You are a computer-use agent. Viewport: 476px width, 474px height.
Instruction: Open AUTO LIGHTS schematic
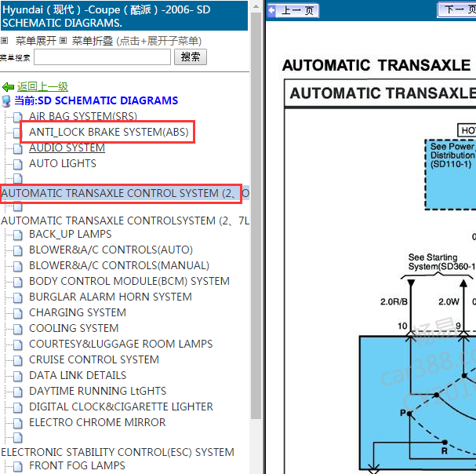pos(63,163)
